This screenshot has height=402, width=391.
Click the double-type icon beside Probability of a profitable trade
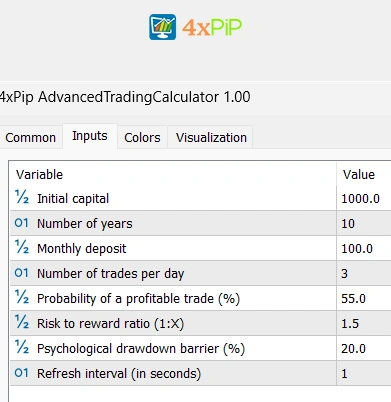click(22, 297)
